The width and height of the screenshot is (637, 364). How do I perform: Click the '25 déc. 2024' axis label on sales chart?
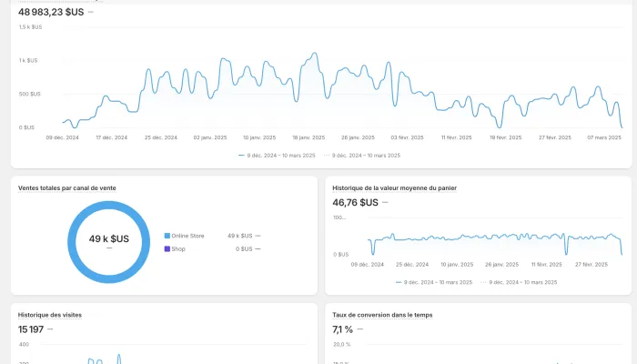(161, 137)
